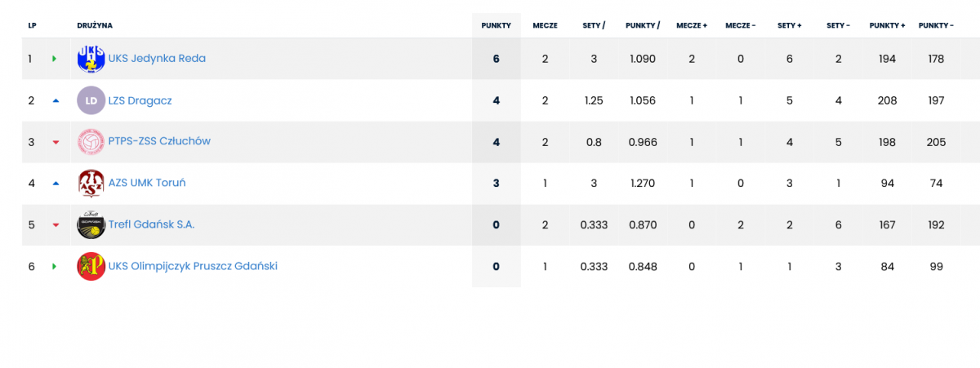Screen dimensions: 980x368
Task: Click the UKS Jedynka Reda team logo
Action: pos(91,59)
